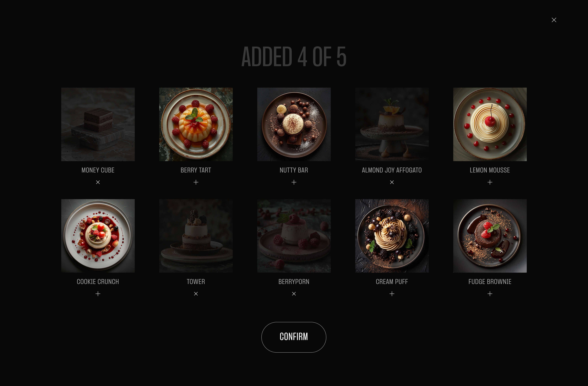
Task: Click the Fudge Brownie image
Action: (490, 236)
